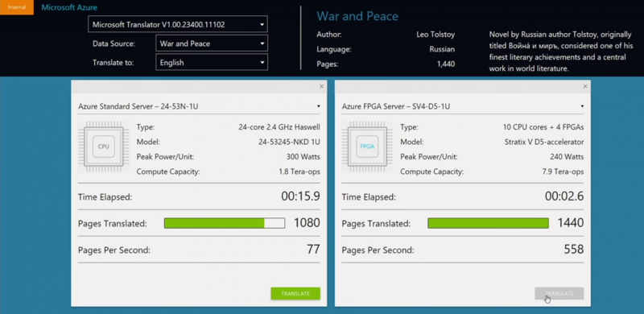Open the Microsoft Translator version dropdown

tap(178, 24)
